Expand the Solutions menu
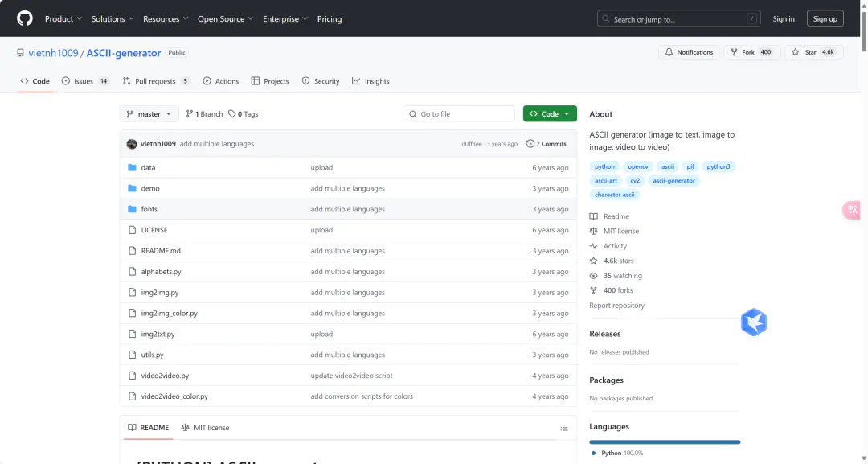 click(113, 18)
